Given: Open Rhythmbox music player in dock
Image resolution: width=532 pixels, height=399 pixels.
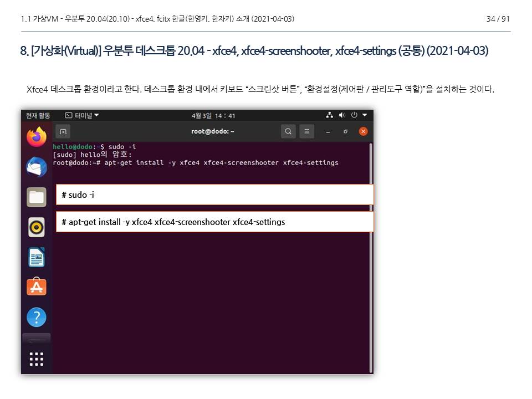Looking at the screenshot, I should (x=37, y=227).
